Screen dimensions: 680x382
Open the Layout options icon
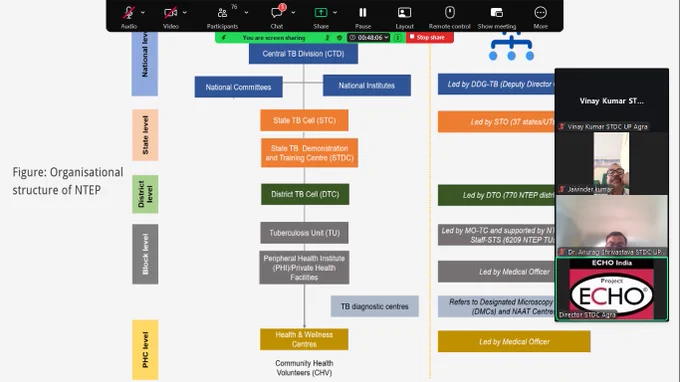coord(404,13)
